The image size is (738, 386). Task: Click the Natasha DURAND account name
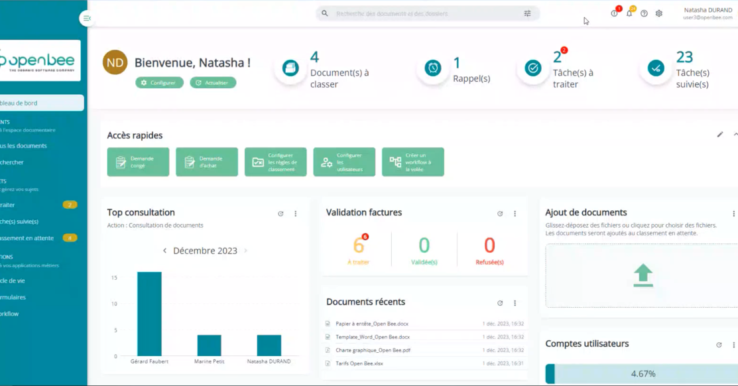tap(708, 10)
